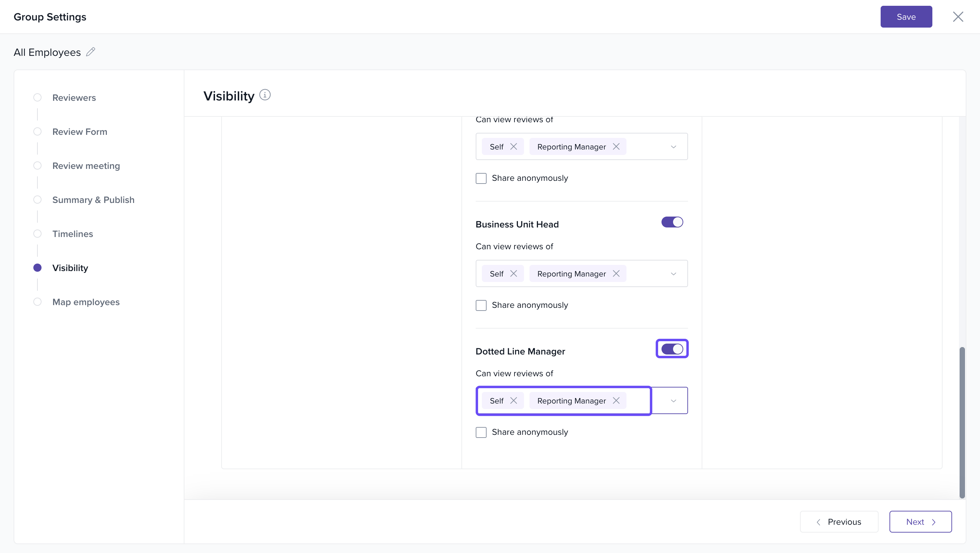Viewport: 980px width, 553px height.
Task: Enable Share anonymously under Business Unit Head
Action: (481, 305)
